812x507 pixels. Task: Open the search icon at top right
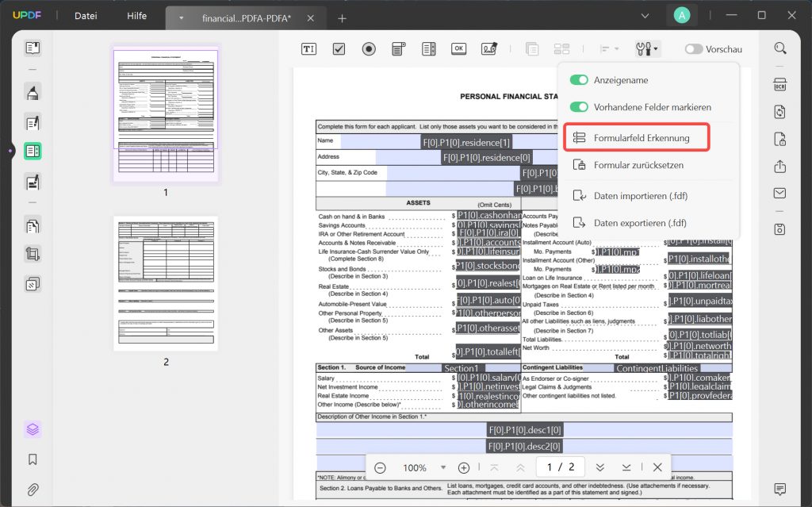(x=780, y=48)
